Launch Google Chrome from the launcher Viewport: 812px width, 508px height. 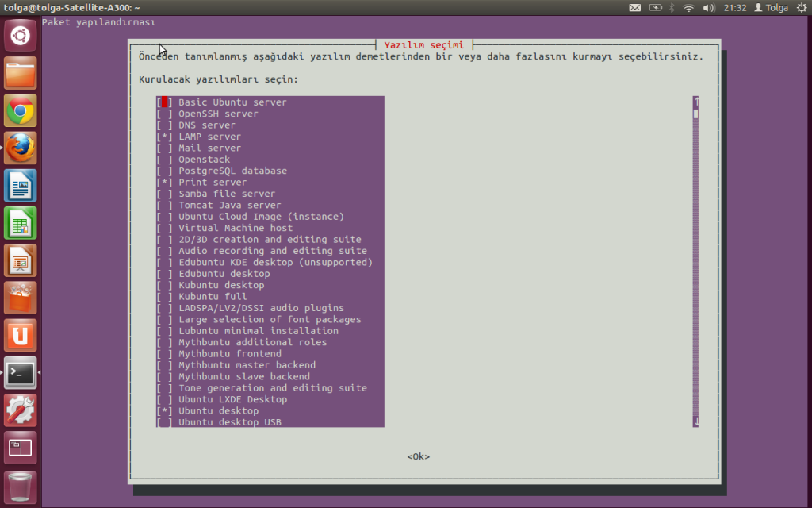coord(20,110)
